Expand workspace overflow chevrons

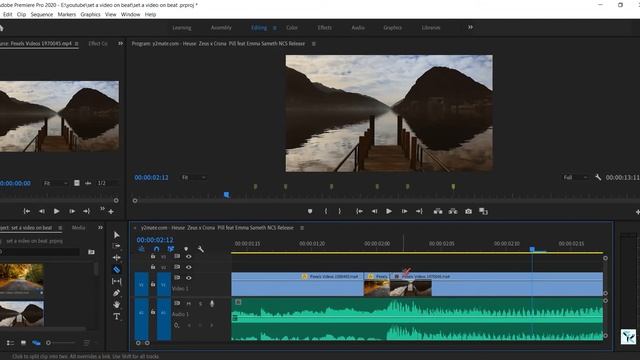[x=471, y=27]
